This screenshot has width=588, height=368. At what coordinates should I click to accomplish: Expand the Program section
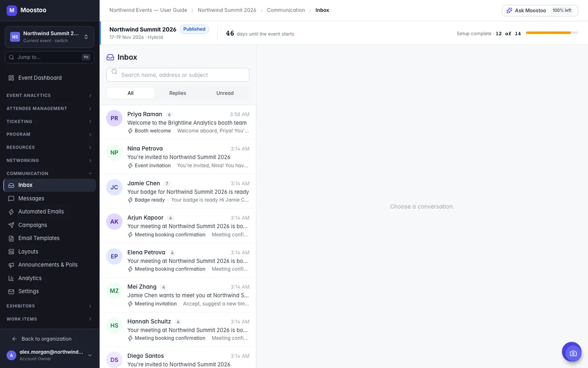[x=49, y=134]
